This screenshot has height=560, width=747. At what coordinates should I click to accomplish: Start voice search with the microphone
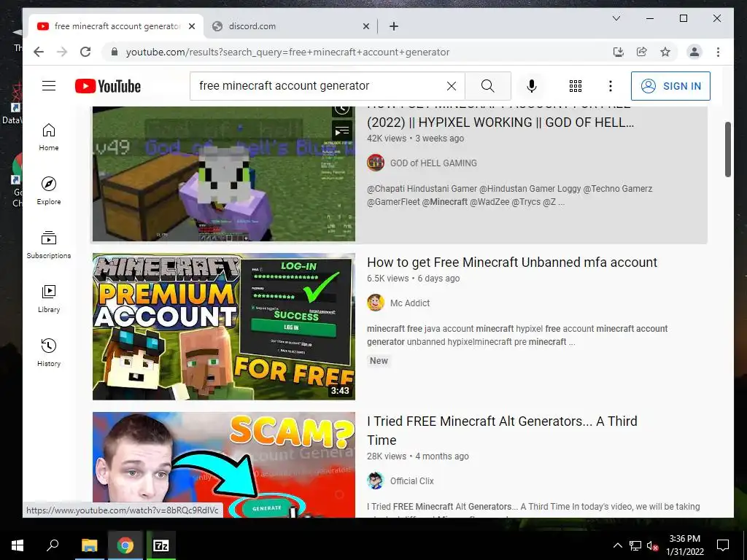point(532,86)
